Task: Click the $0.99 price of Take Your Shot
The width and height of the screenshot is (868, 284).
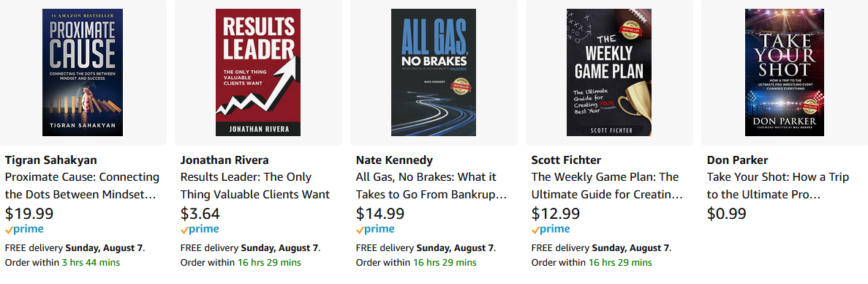Action: (726, 213)
